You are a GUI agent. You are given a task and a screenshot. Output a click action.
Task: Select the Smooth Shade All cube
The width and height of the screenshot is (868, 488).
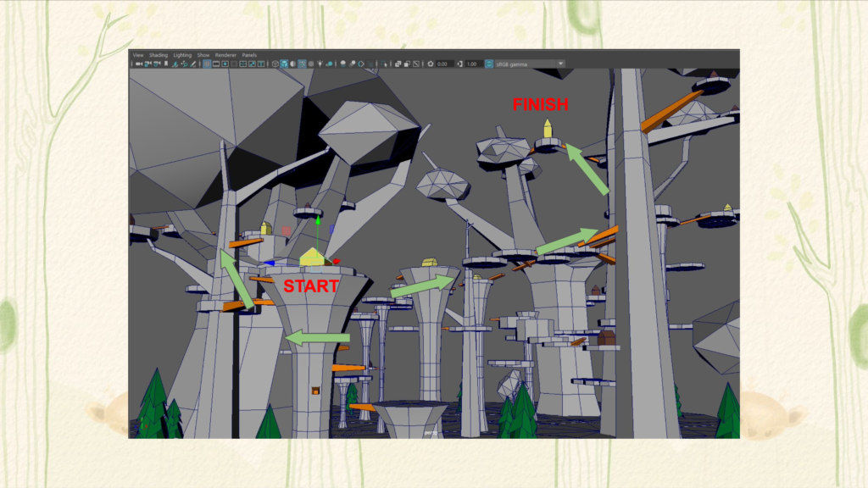284,64
